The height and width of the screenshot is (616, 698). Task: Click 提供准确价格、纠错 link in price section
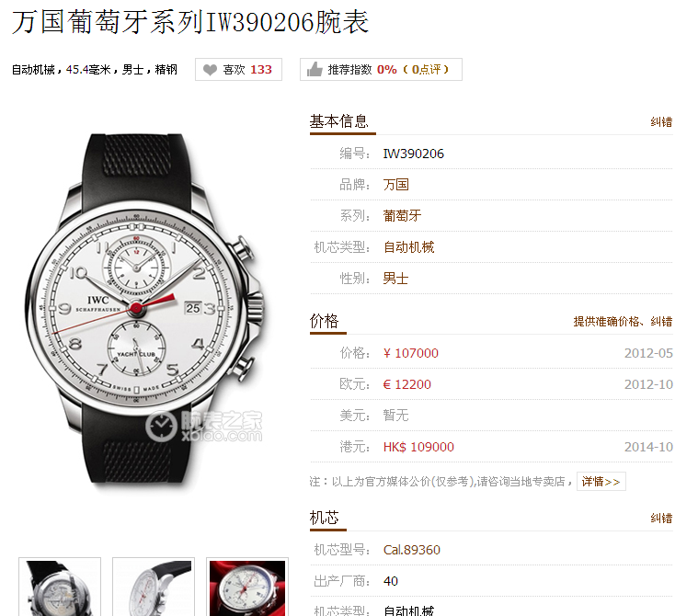click(623, 322)
